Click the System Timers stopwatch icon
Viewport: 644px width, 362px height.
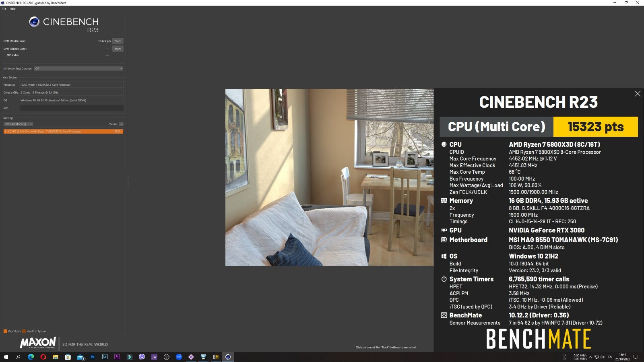coord(444,279)
